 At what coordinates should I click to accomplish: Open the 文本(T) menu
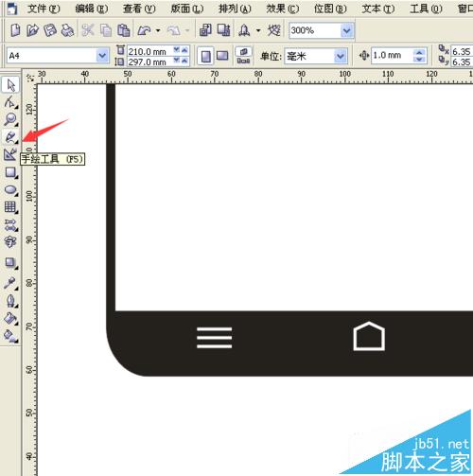[x=378, y=9]
